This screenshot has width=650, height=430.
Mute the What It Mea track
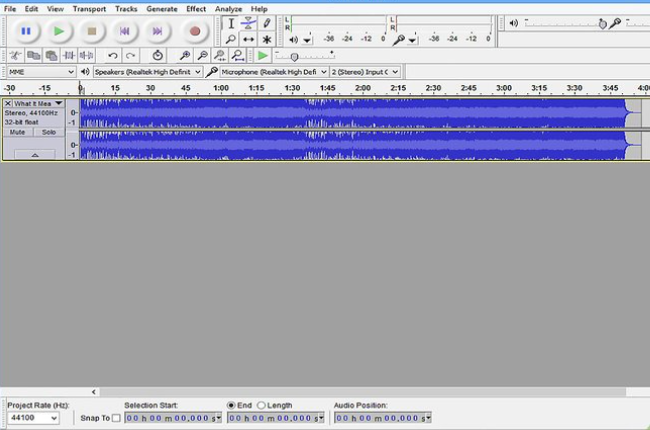click(x=17, y=132)
